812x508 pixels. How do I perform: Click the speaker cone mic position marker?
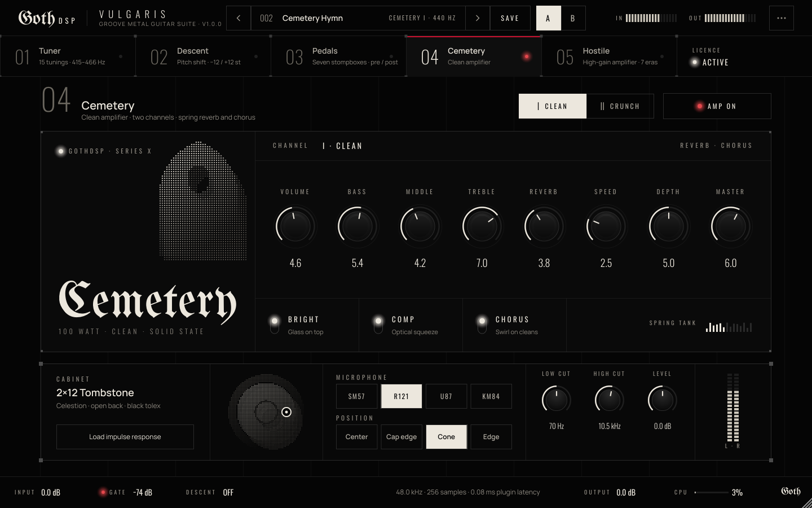(x=286, y=412)
